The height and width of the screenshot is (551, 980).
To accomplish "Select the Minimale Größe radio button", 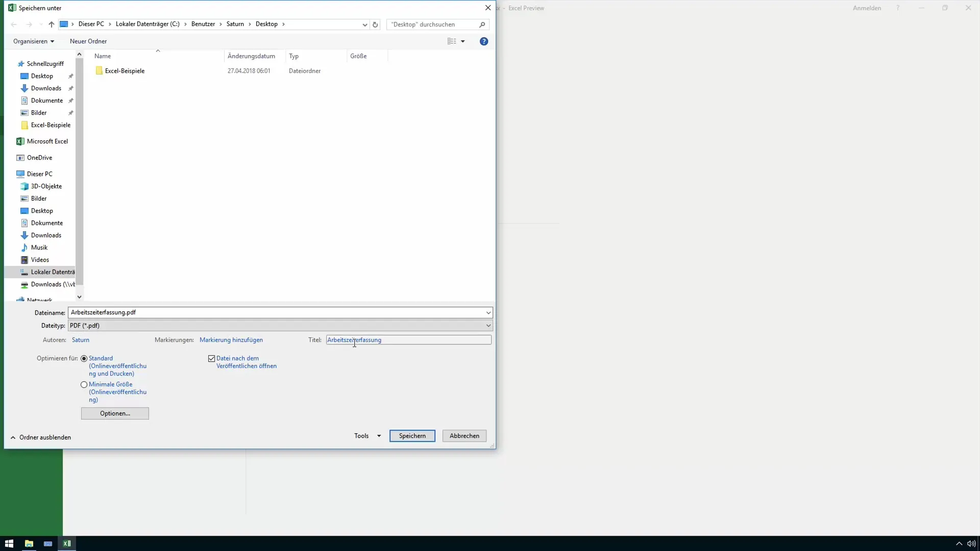I will 84,385.
